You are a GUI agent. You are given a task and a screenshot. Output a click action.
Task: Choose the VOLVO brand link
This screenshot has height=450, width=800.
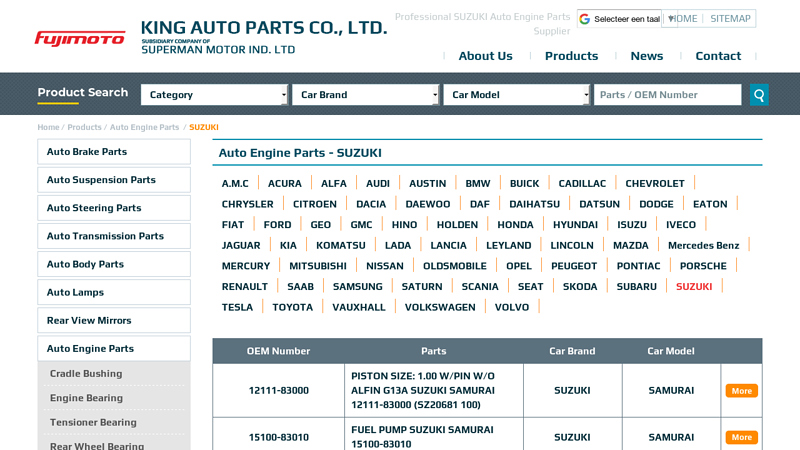[x=512, y=307]
